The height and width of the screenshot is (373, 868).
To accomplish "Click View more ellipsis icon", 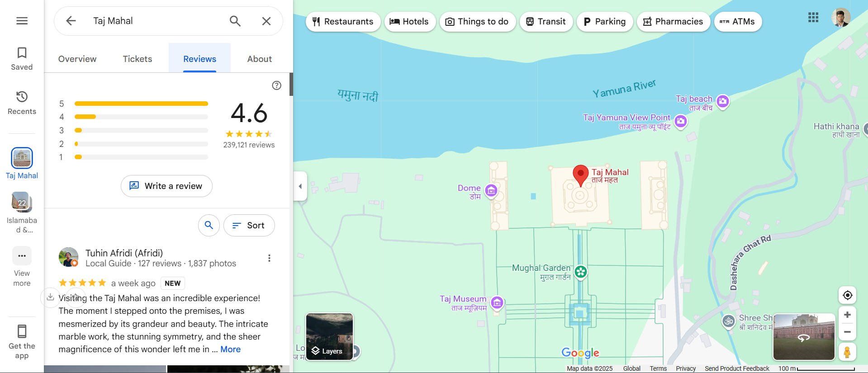I will (22, 256).
